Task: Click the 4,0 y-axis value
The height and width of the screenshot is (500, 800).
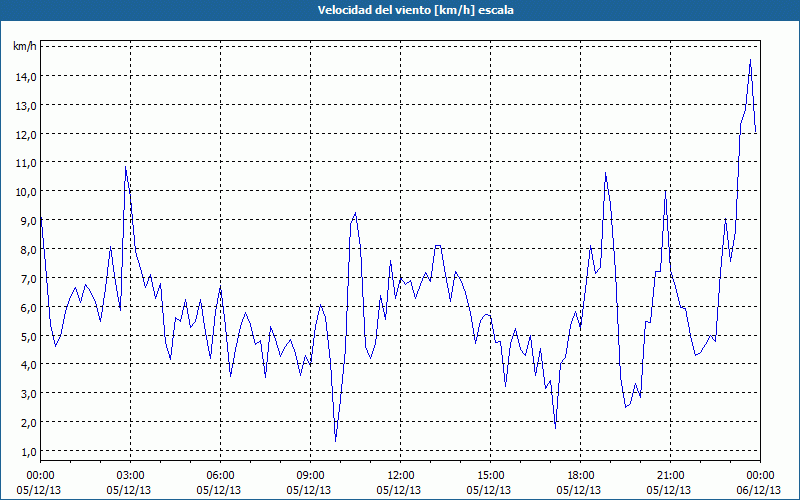Action: [x=28, y=365]
